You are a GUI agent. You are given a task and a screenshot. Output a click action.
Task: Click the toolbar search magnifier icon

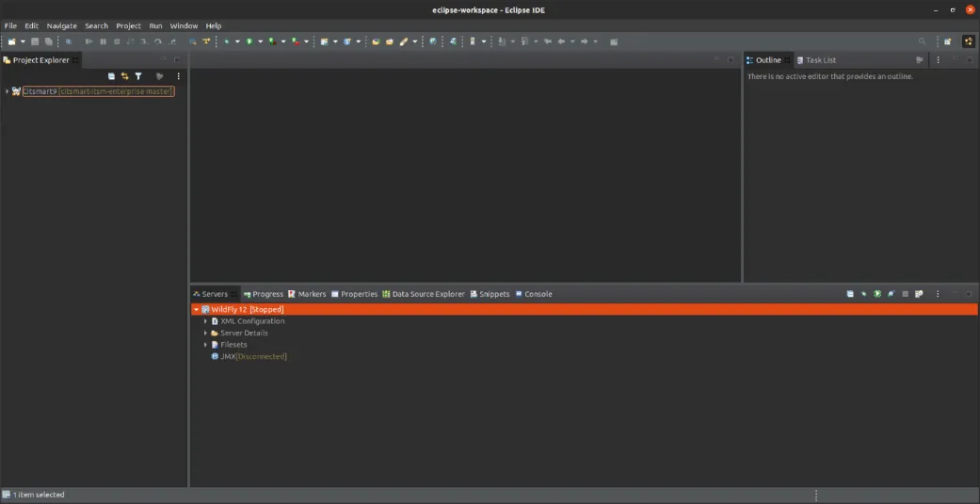(x=922, y=41)
